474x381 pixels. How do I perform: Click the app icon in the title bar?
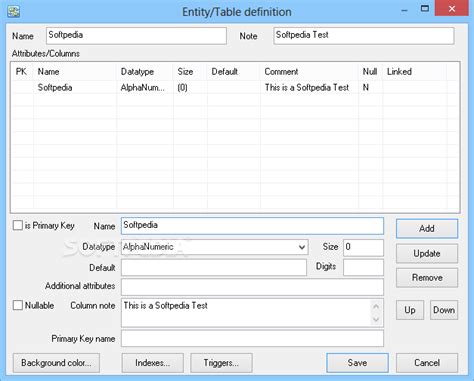(14, 11)
